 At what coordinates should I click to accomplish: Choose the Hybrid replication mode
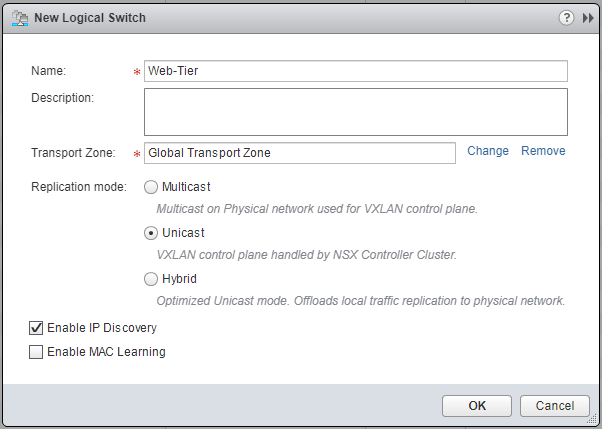point(151,278)
